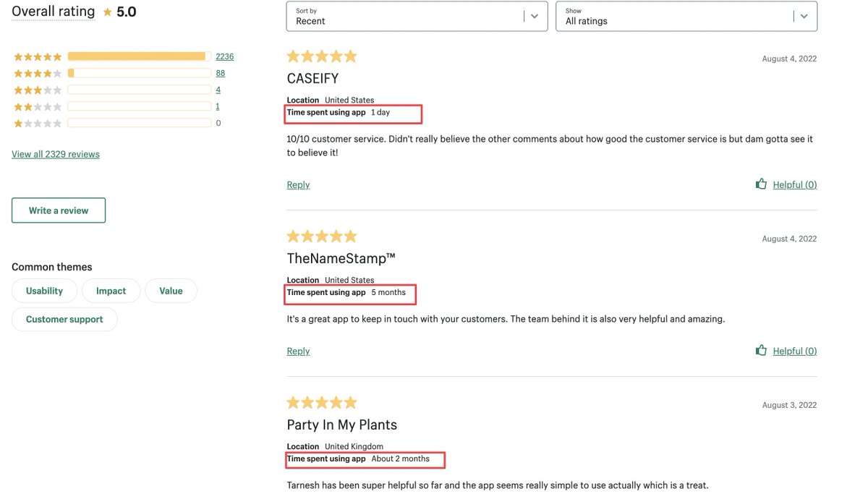Click the '5 months' time spent value

(388, 292)
